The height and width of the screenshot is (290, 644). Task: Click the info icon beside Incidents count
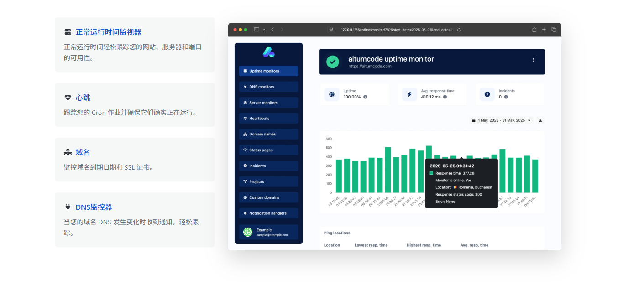click(506, 97)
